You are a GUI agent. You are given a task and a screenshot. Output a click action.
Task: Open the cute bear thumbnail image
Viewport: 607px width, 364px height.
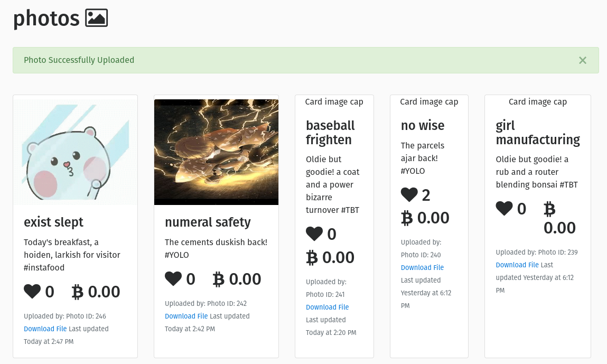76,152
